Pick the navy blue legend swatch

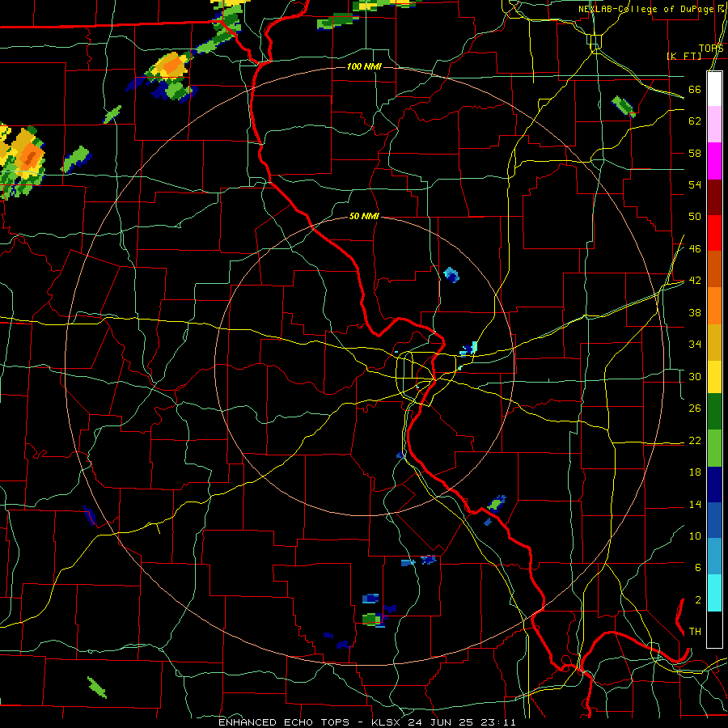[714, 485]
